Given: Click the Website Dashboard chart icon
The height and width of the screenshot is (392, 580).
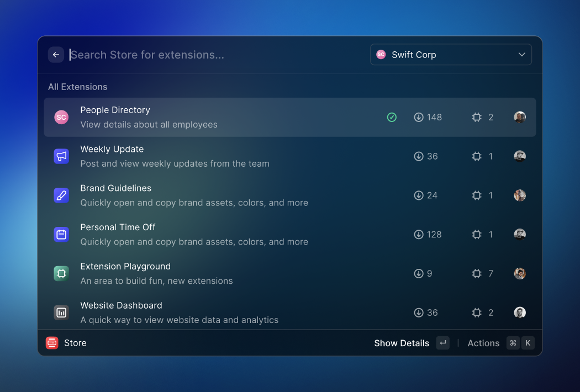Looking at the screenshot, I should (x=61, y=312).
